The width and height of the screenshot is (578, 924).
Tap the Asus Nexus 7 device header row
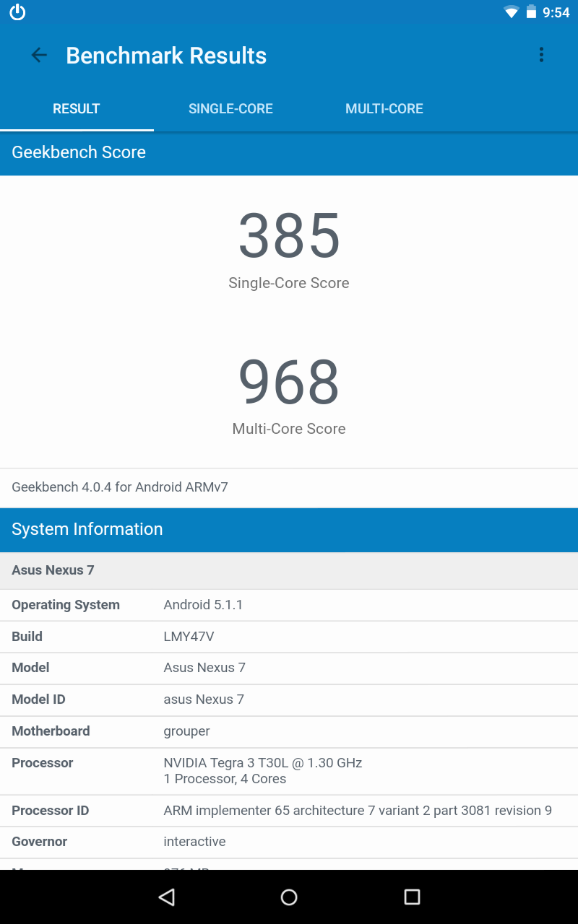(x=289, y=570)
